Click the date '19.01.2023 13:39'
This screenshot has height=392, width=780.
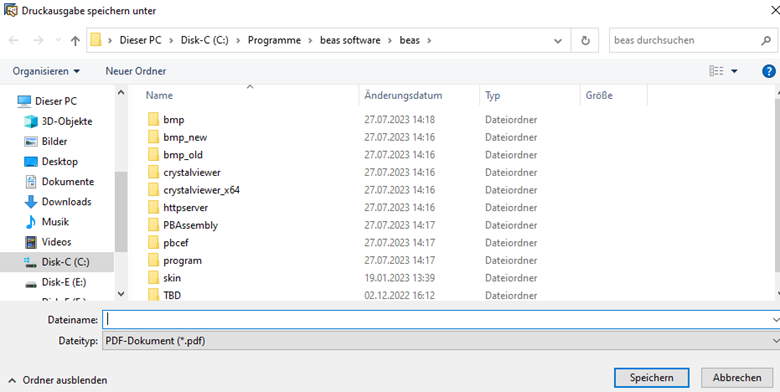tap(399, 278)
